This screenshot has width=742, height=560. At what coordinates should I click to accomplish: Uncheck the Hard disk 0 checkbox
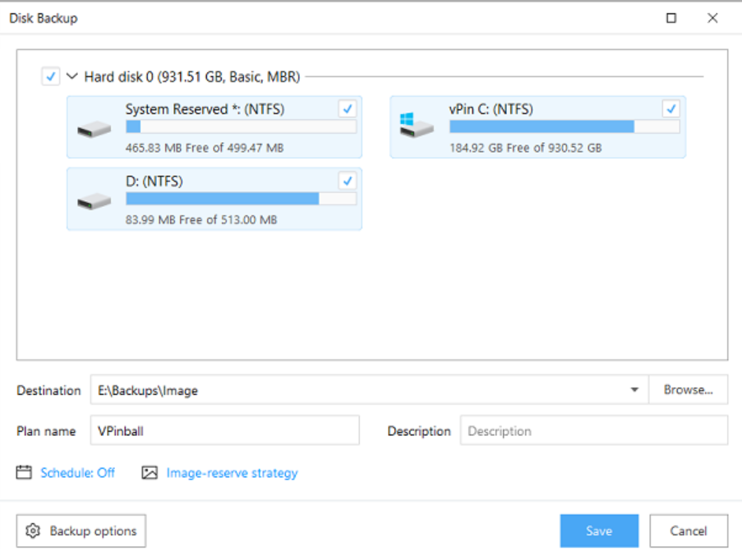tap(51, 76)
